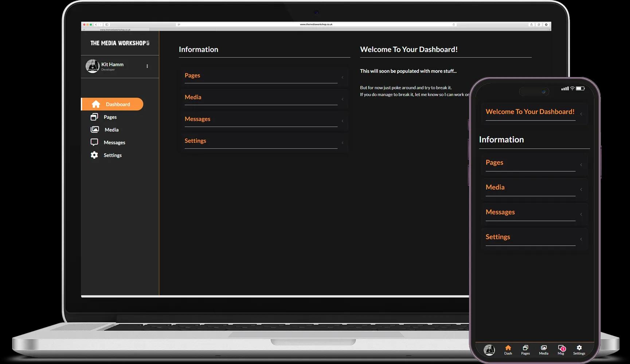The height and width of the screenshot is (364, 630).
Task: Click Kit Hamm's profile picture in sidebar
Action: pyautogui.click(x=92, y=66)
